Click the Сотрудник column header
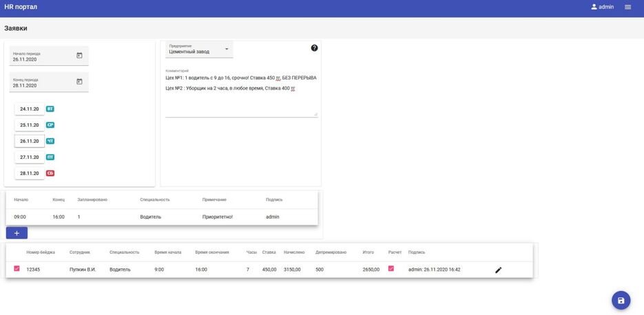Screen dimensions: 644x315 point(80,252)
